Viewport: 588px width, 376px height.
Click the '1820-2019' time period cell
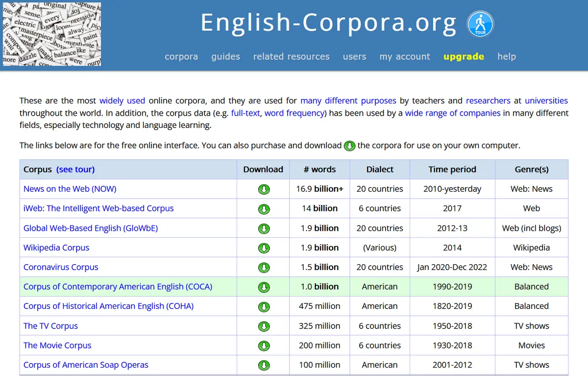(x=452, y=306)
